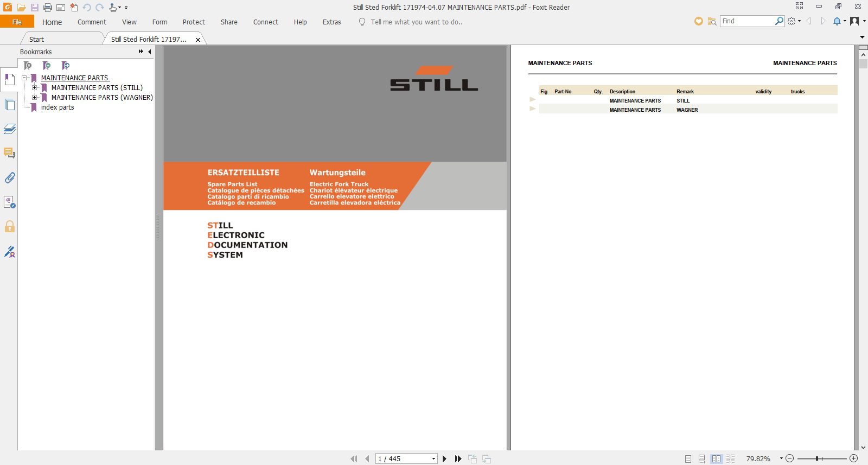This screenshot has width=868, height=465.
Task: Collapse the MAINTENANCE PARTS bookmark tree
Action: pyautogui.click(x=24, y=78)
